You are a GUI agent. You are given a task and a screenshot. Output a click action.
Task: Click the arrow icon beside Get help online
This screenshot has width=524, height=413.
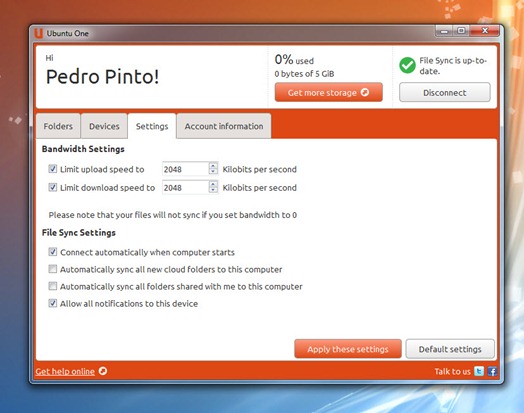(103, 371)
